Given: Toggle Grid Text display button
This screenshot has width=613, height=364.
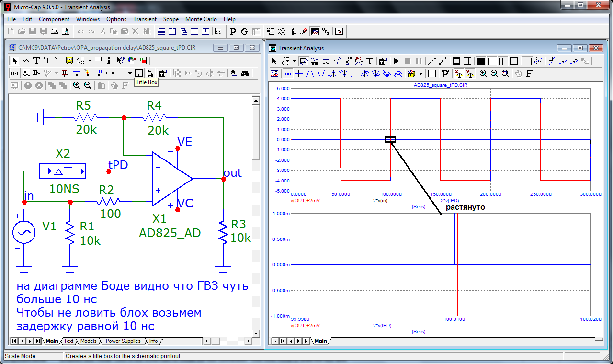Looking at the screenshot, I should (x=14, y=73).
